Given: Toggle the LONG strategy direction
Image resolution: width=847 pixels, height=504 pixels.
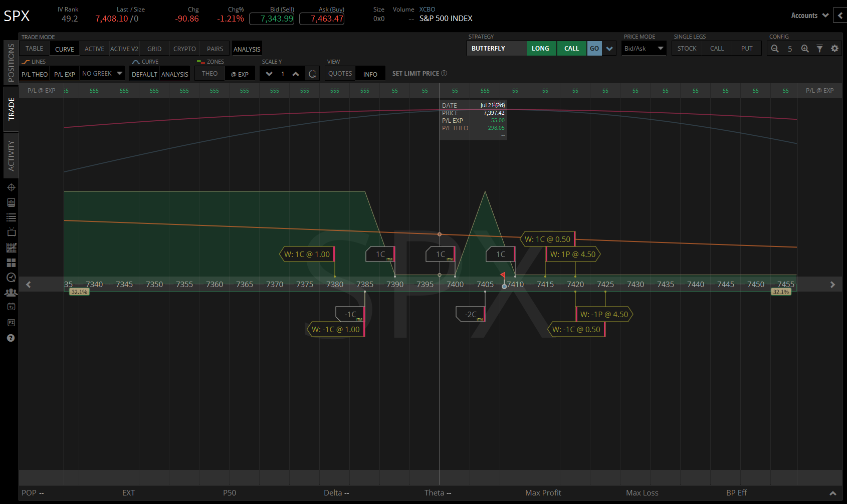Looking at the screenshot, I should pos(541,49).
